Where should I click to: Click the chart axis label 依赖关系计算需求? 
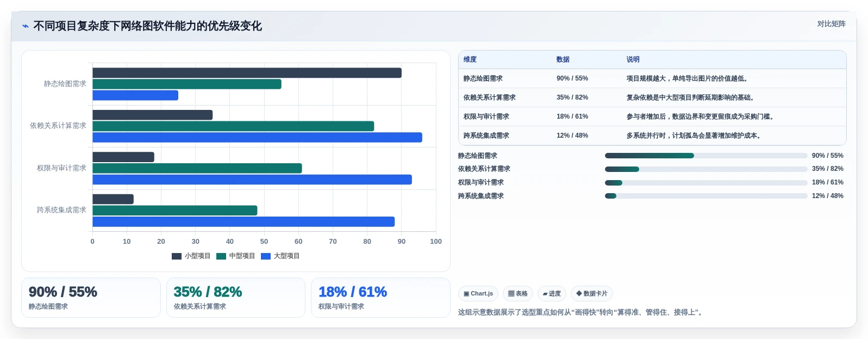pos(58,126)
